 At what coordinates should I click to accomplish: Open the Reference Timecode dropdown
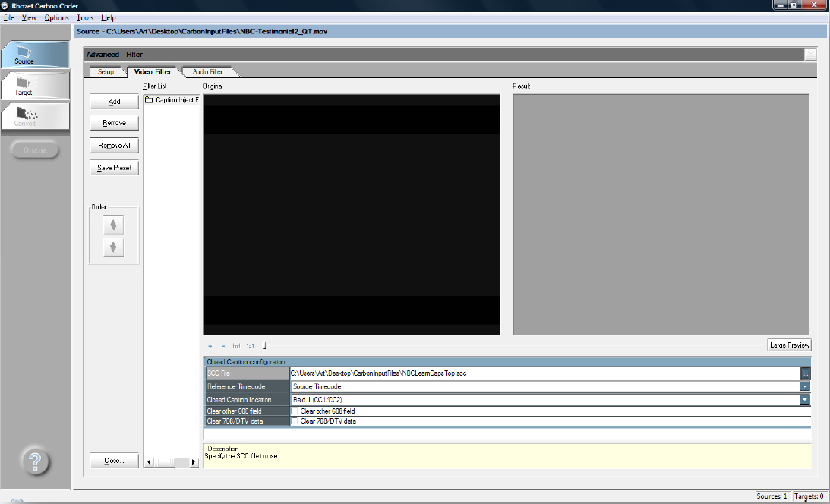[804, 386]
